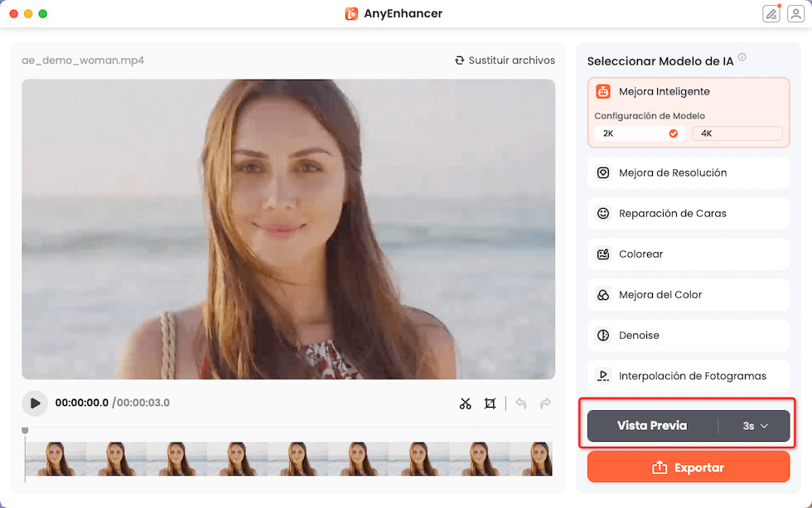Select Reparación de Caras model
The image size is (812, 508).
pos(688,213)
